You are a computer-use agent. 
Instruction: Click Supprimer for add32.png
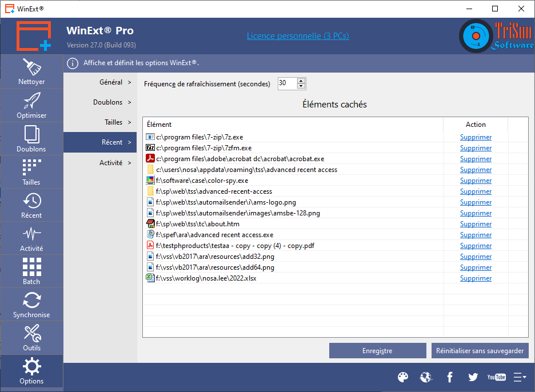click(x=476, y=256)
